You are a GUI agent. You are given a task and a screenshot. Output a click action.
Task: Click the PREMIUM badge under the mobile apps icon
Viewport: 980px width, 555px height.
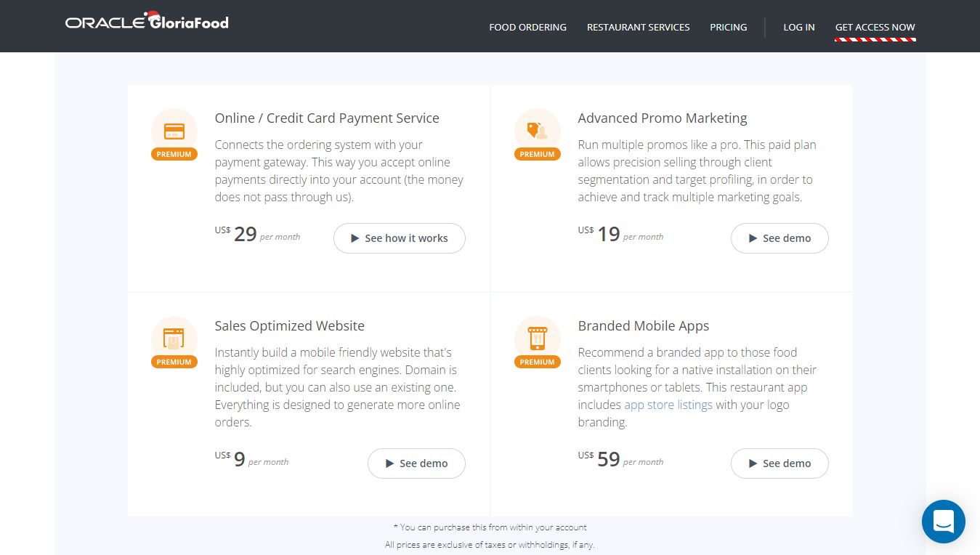[538, 362]
